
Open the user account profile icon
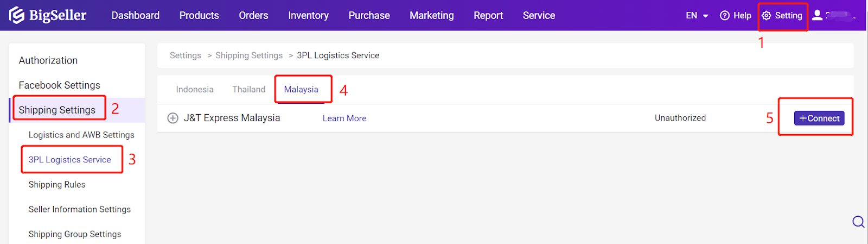coord(817,15)
